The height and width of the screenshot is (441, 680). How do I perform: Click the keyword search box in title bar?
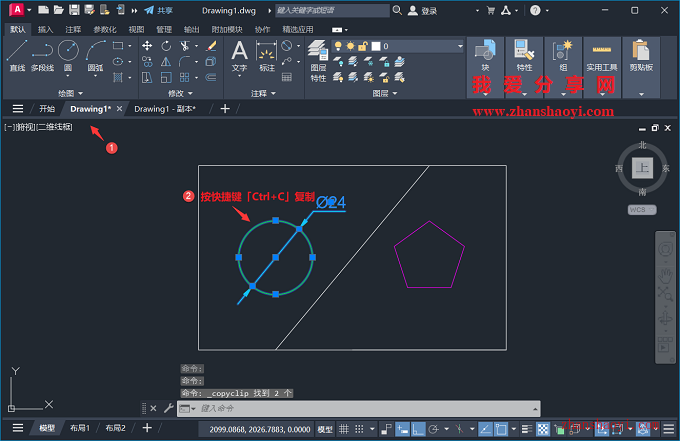pos(332,10)
